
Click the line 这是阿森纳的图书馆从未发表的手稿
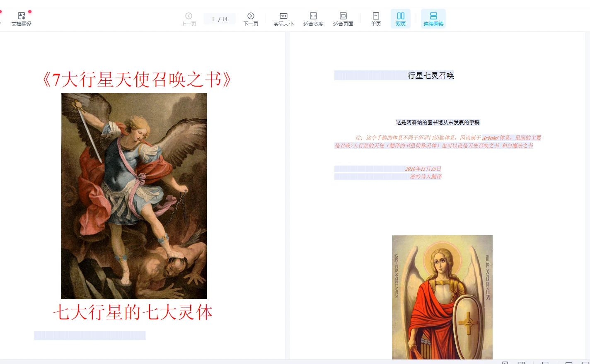pos(438,122)
